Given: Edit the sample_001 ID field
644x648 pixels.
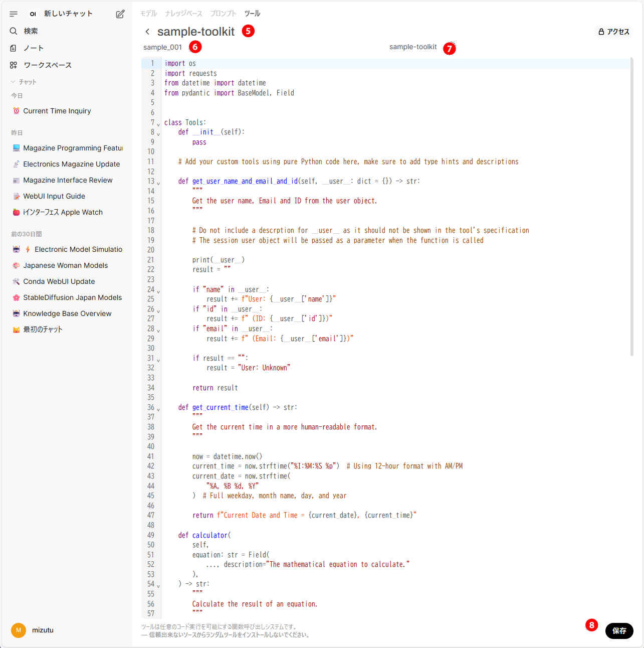Looking at the screenshot, I should point(163,47).
